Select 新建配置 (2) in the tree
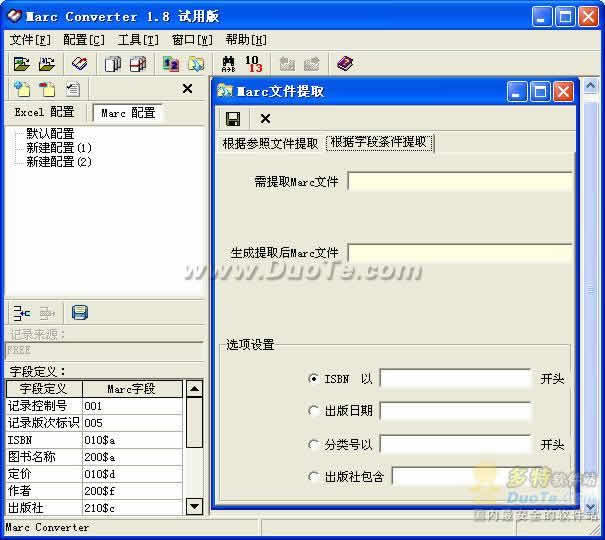The image size is (605, 540). point(59,162)
